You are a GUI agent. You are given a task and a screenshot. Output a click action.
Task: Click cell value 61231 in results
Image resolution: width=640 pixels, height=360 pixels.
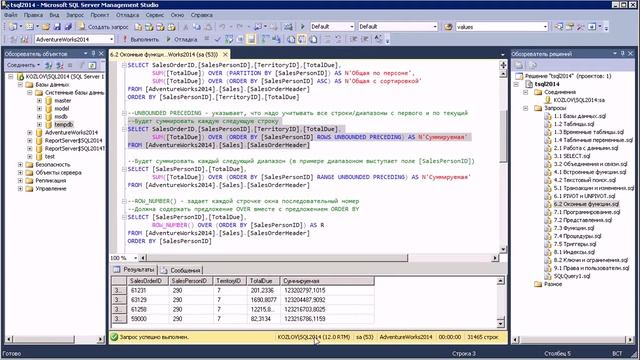(x=148, y=290)
